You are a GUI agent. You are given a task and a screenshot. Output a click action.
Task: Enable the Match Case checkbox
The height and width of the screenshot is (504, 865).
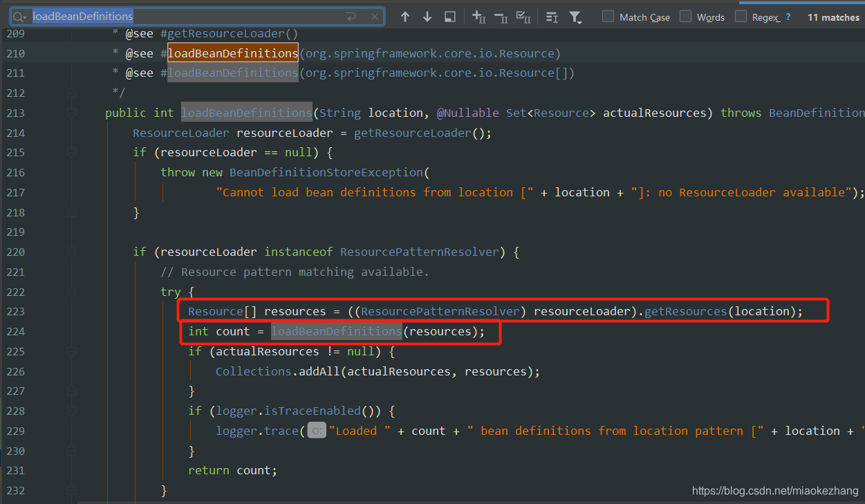point(608,17)
